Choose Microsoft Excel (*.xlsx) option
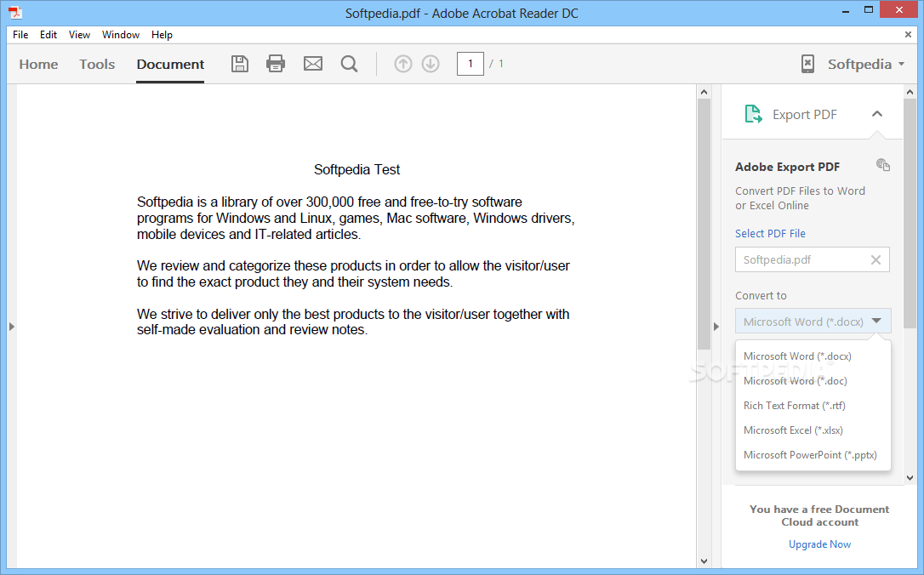Image resolution: width=924 pixels, height=575 pixels. [x=813, y=430]
